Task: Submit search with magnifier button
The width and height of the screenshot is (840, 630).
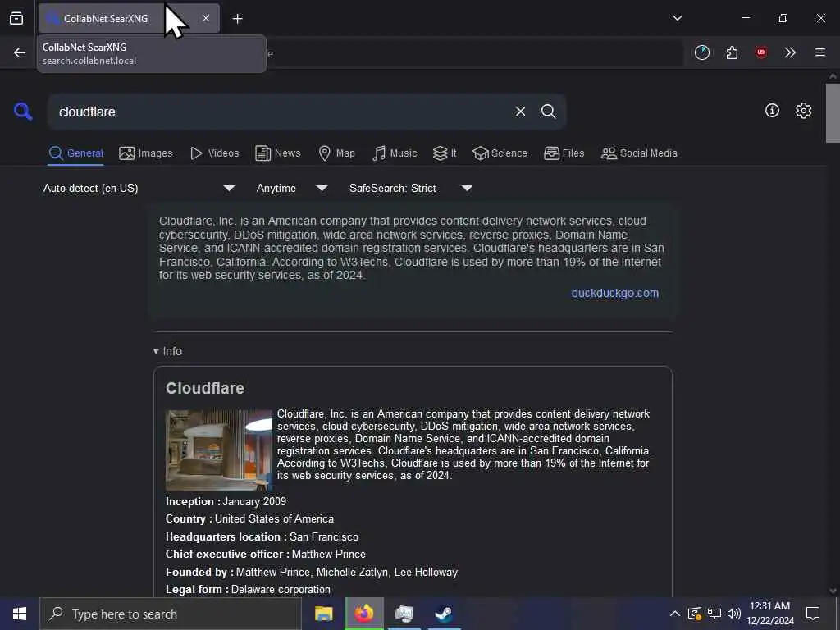Action: 548,112
